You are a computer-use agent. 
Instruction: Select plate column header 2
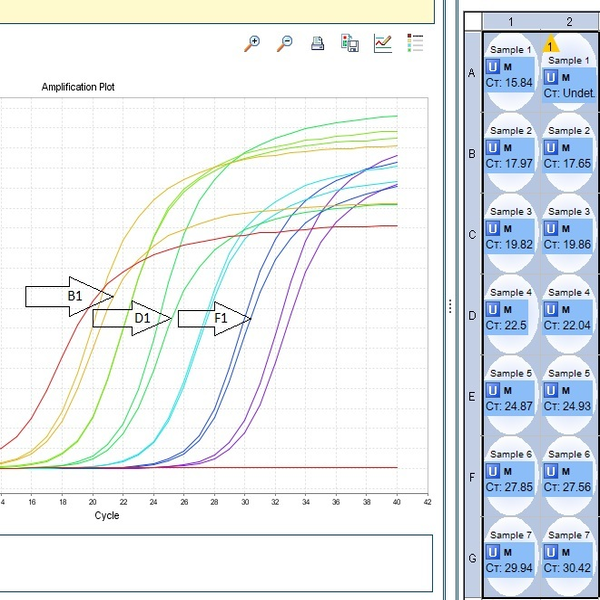[x=569, y=21]
